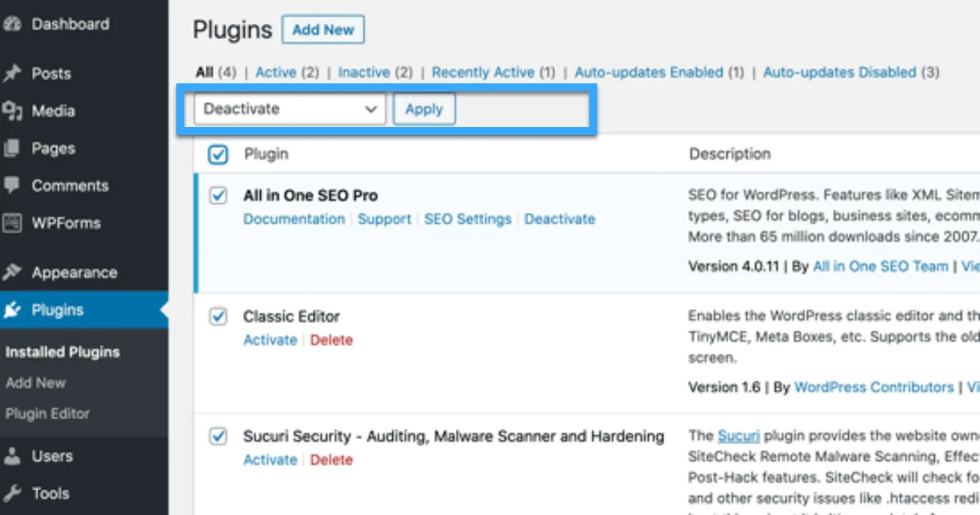Screen dimensions: 980x515
Task: Click Version 1.6 text
Action: tap(724, 387)
